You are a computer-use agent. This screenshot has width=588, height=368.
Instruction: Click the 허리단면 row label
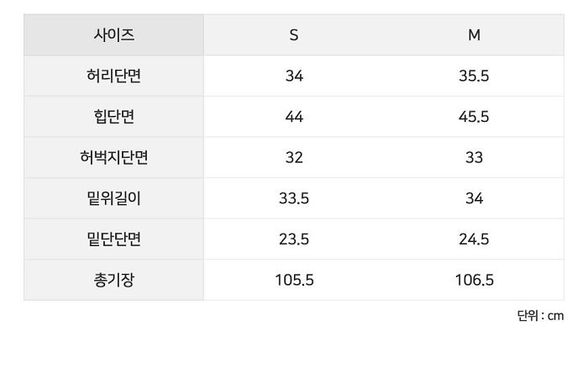114,76
